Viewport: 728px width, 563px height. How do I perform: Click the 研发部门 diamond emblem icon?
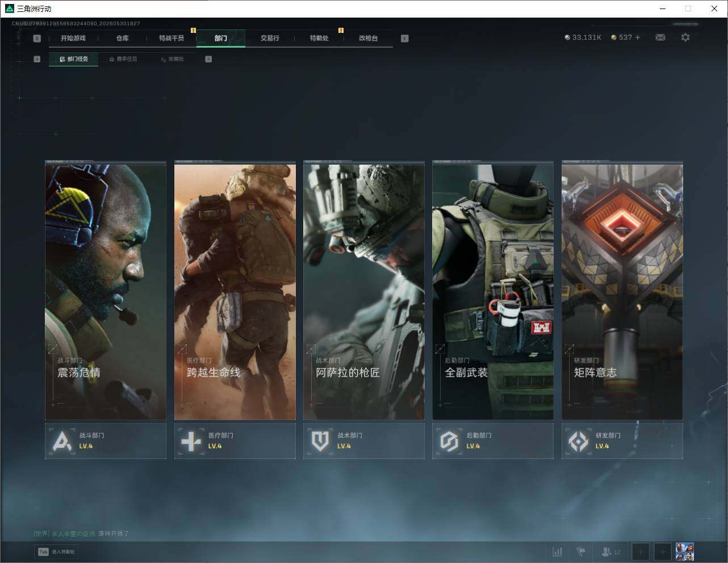(x=579, y=441)
